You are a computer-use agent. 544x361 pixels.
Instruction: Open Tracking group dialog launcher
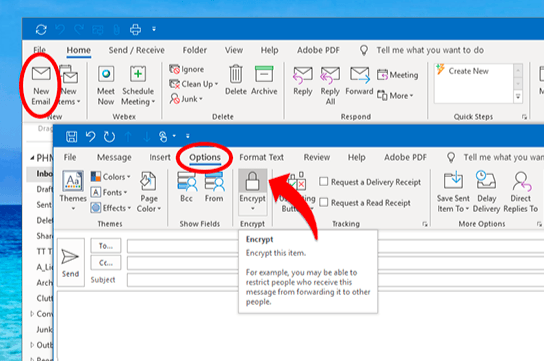coord(425,224)
